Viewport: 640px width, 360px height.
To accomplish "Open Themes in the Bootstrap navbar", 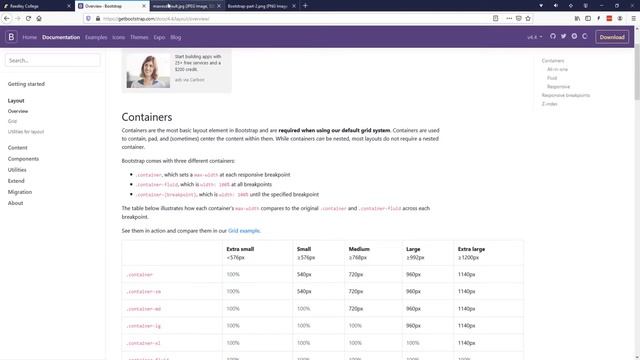I will coord(139,37).
